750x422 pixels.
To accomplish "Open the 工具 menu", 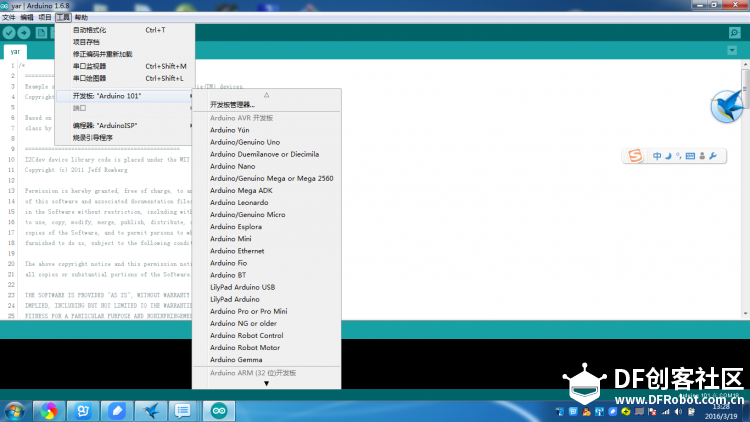I will 63,17.
